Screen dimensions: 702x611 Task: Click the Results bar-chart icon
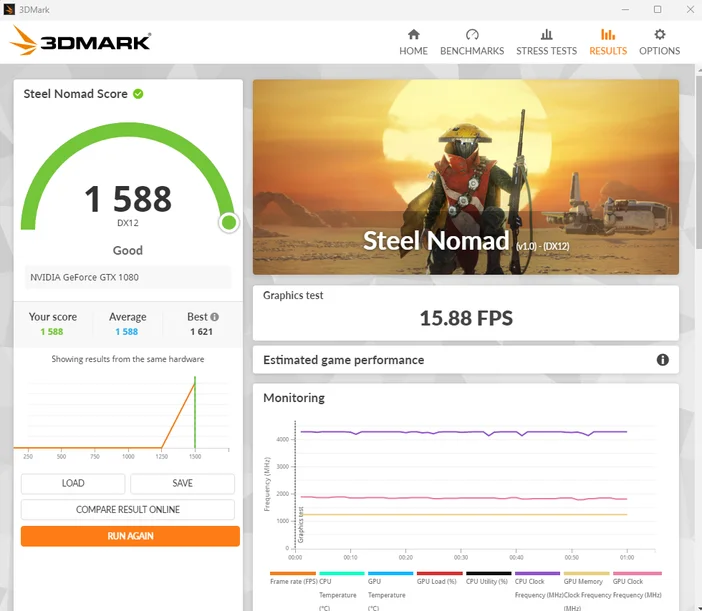(x=608, y=34)
